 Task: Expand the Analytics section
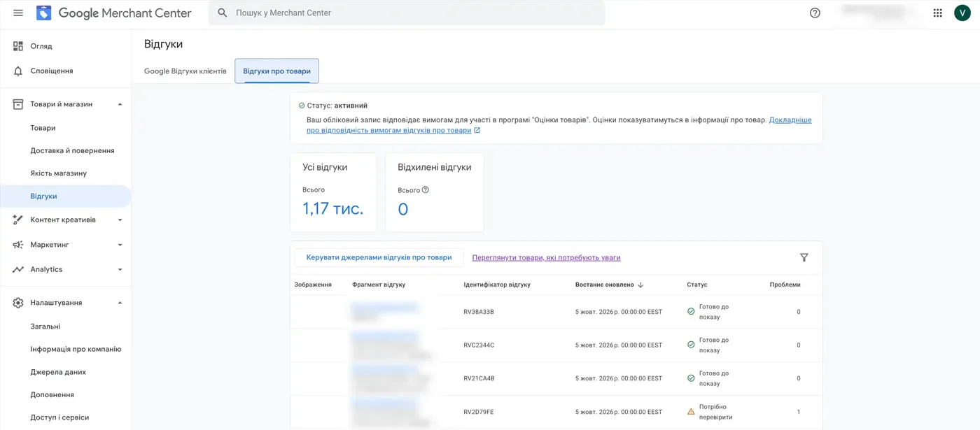(120, 269)
